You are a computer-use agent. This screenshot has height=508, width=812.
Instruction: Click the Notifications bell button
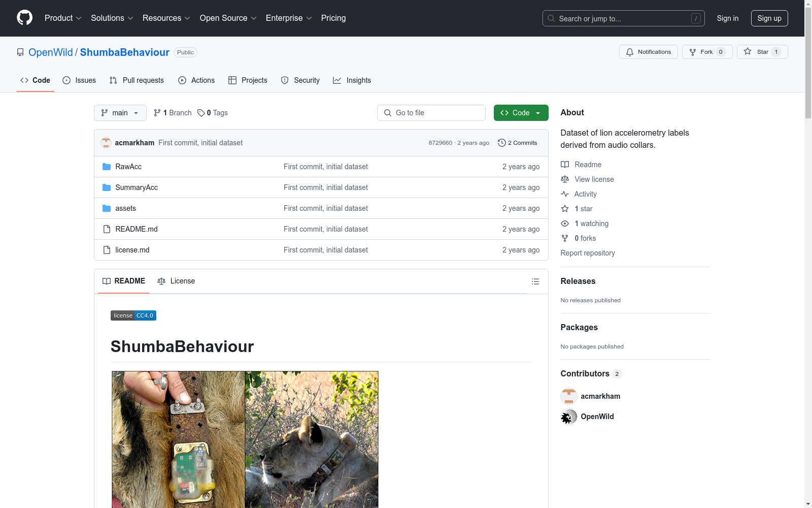pyautogui.click(x=649, y=52)
